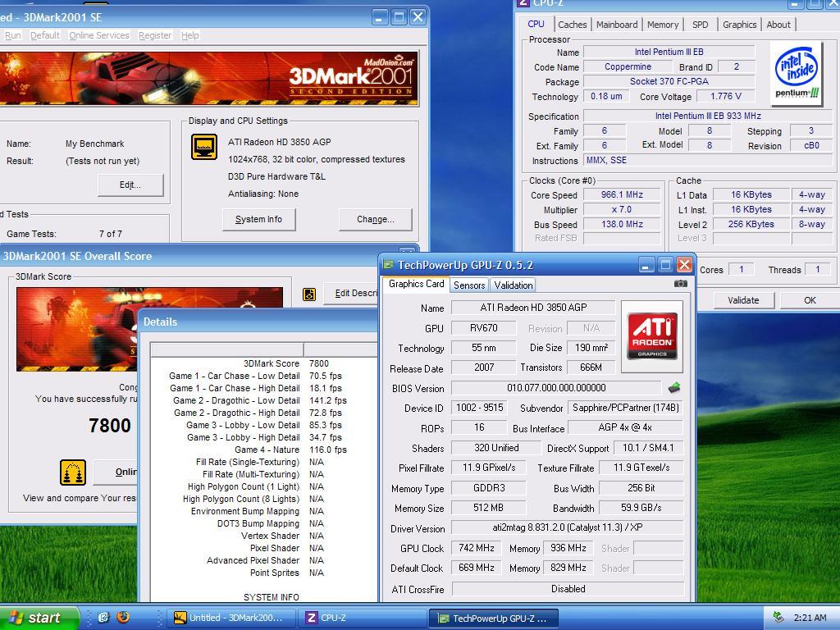Click the display monitor icon in 3DMark settings

(204, 147)
